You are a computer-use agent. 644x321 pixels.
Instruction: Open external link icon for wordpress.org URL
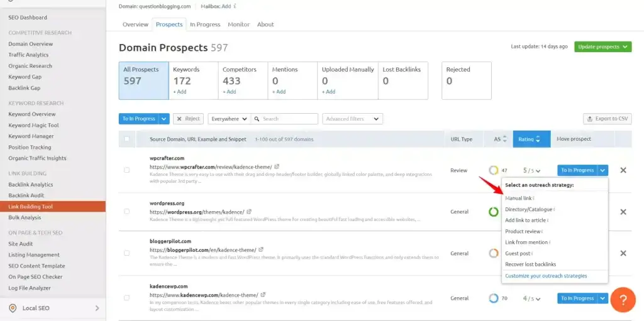249,212
